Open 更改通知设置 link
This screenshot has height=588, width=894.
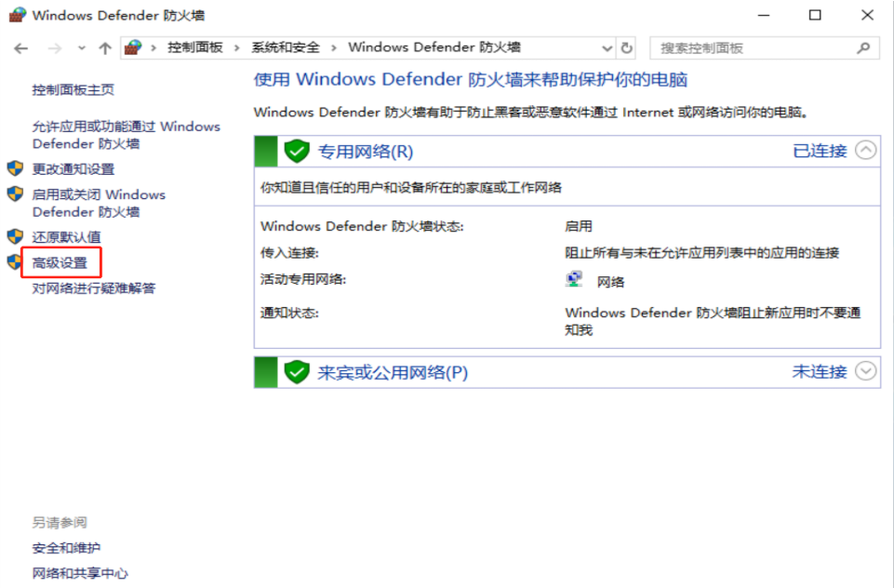(73, 168)
